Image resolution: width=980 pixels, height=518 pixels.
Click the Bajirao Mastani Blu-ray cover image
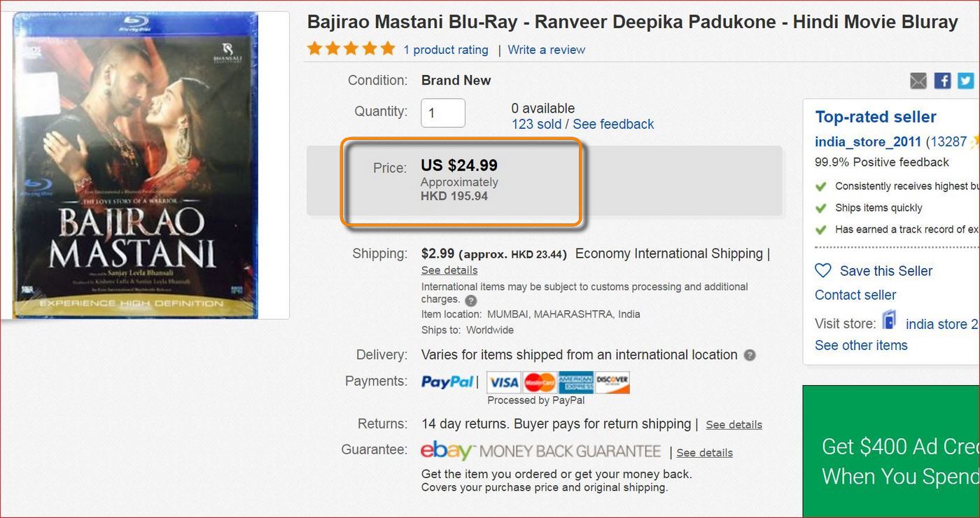click(x=135, y=165)
